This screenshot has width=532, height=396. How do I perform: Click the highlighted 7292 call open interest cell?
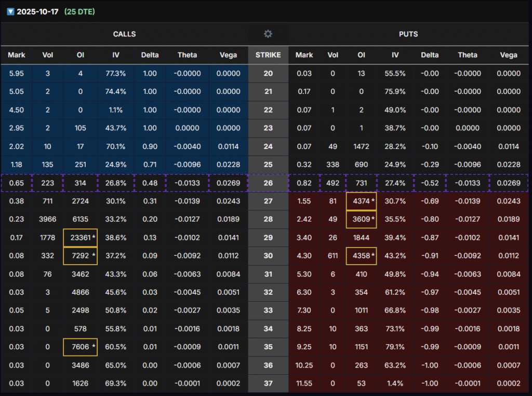[x=80, y=256]
